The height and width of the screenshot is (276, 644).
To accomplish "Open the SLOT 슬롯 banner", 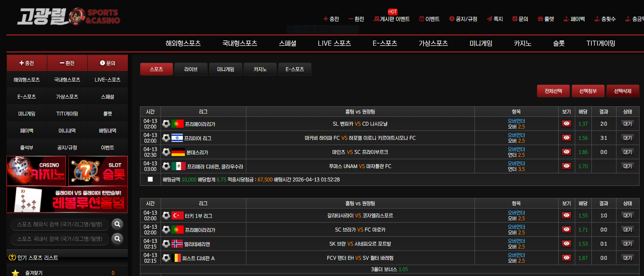I will (98, 171).
